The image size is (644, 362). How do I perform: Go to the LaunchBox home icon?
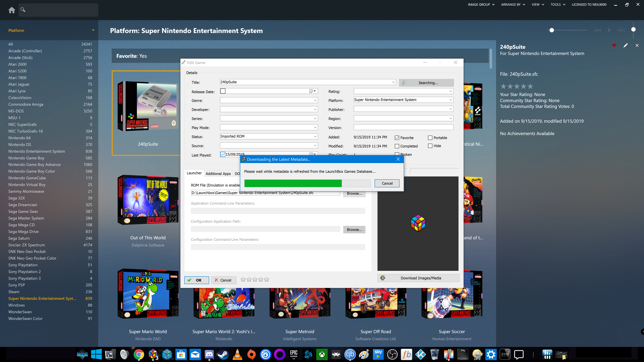click(12, 10)
